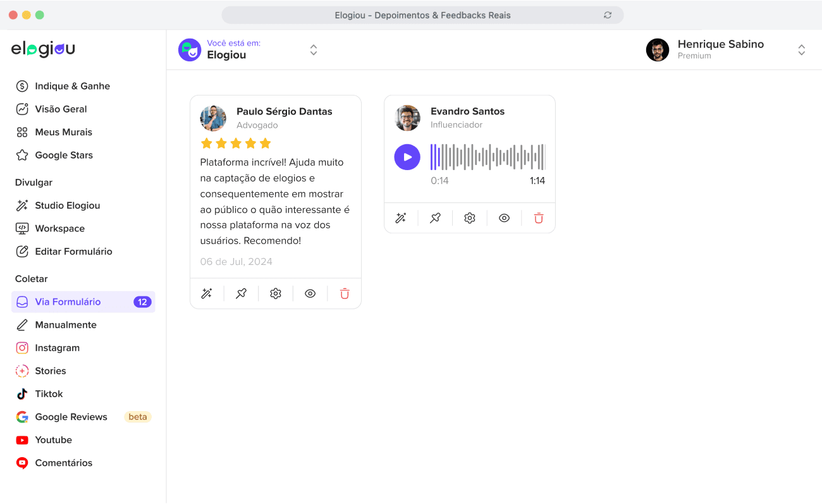Open Meus Murais grid icon
This screenshot has width=822, height=504.
pos(22,132)
